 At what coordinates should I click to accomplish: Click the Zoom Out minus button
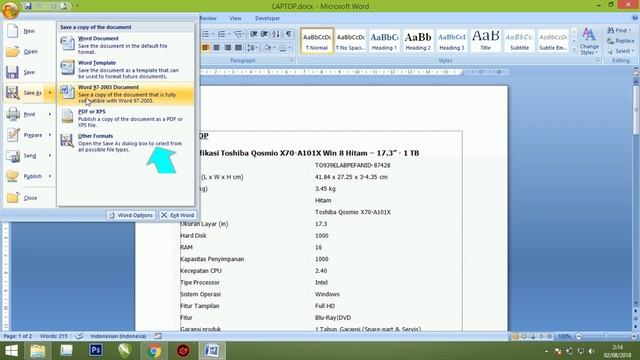point(578,336)
